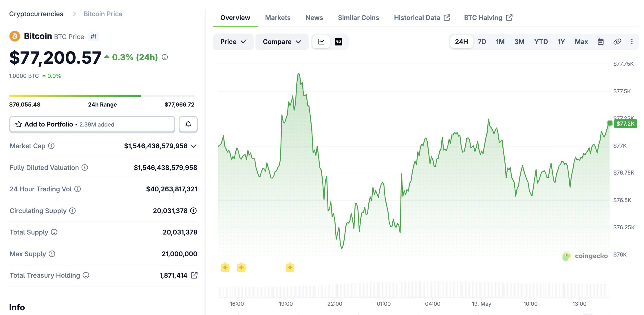Open the Total Supply info icon
The image size is (644, 315).
coord(54,232)
